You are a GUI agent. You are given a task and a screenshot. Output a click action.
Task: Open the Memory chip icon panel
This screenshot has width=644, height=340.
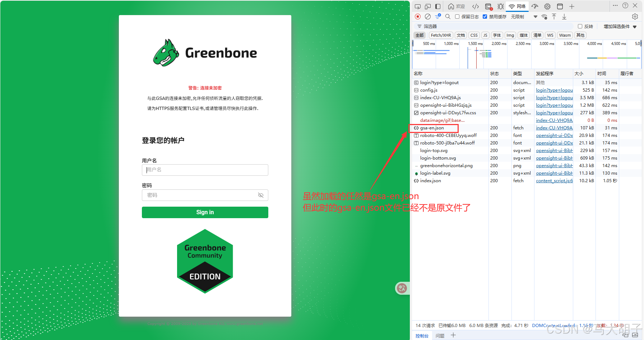point(547,6)
